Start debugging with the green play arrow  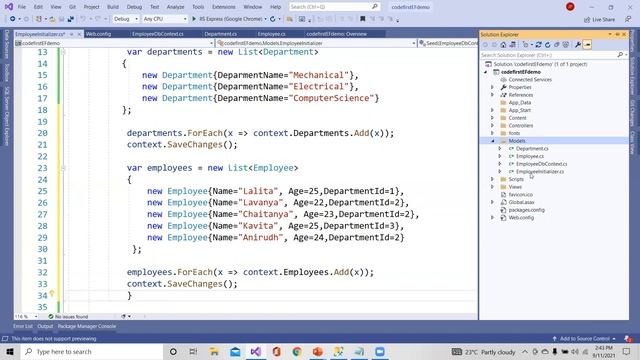tap(194, 19)
